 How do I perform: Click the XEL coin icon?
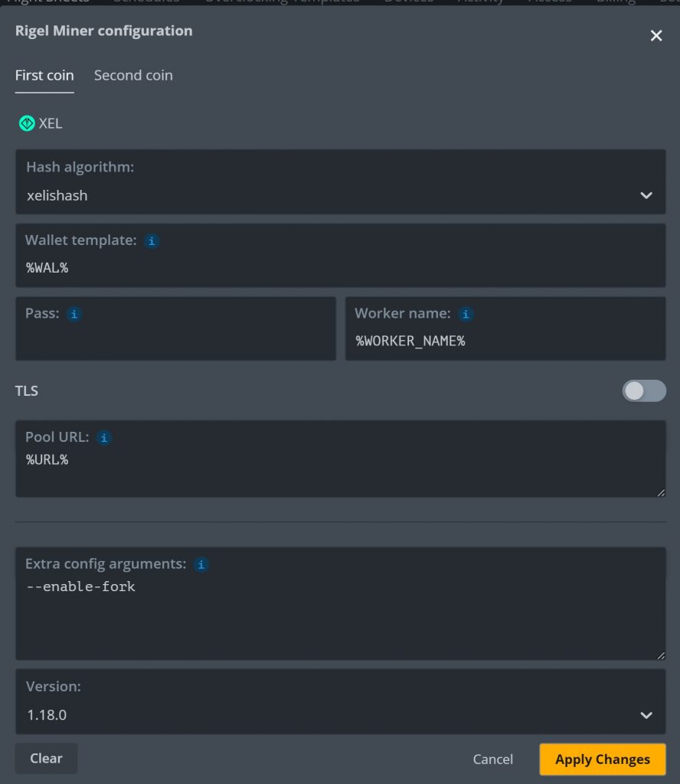[x=27, y=123]
